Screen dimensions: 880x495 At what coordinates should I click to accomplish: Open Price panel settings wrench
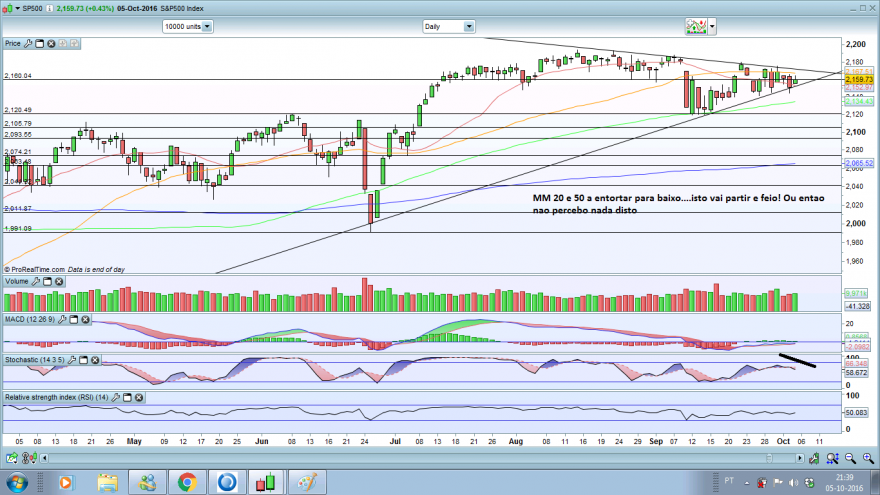pyautogui.click(x=28, y=43)
